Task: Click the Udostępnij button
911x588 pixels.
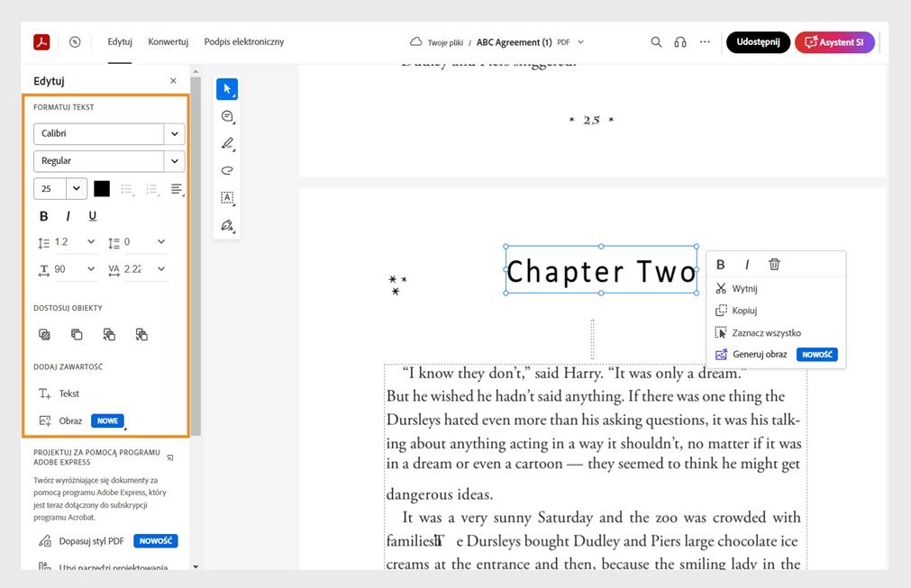Action: pyautogui.click(x=758, y=41)
